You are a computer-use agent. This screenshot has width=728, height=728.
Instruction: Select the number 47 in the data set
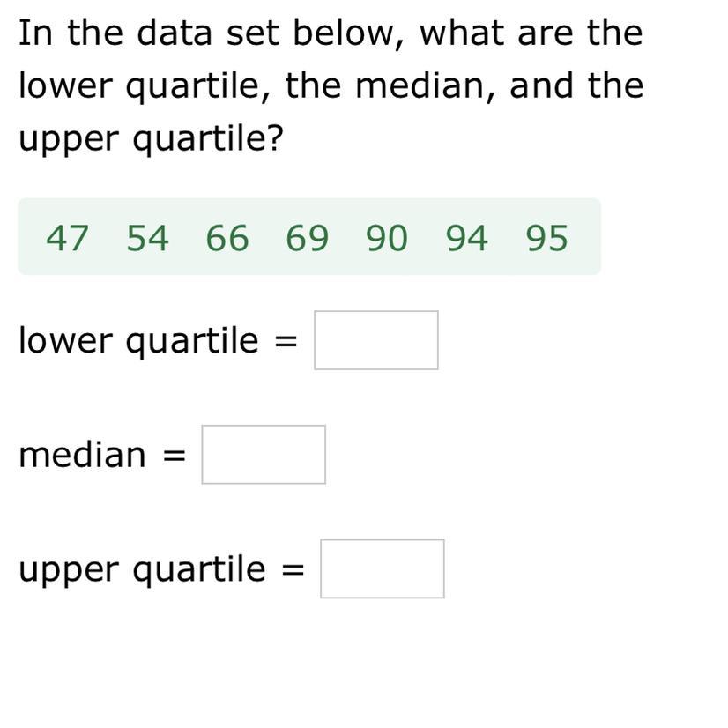click(x=67, y=238)
